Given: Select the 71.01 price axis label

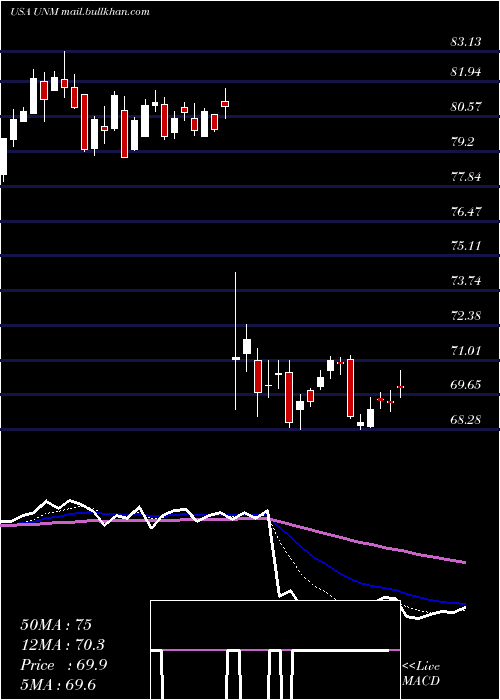Looking at the screenshot, I should pyautogui.click(x=466, y=350).
